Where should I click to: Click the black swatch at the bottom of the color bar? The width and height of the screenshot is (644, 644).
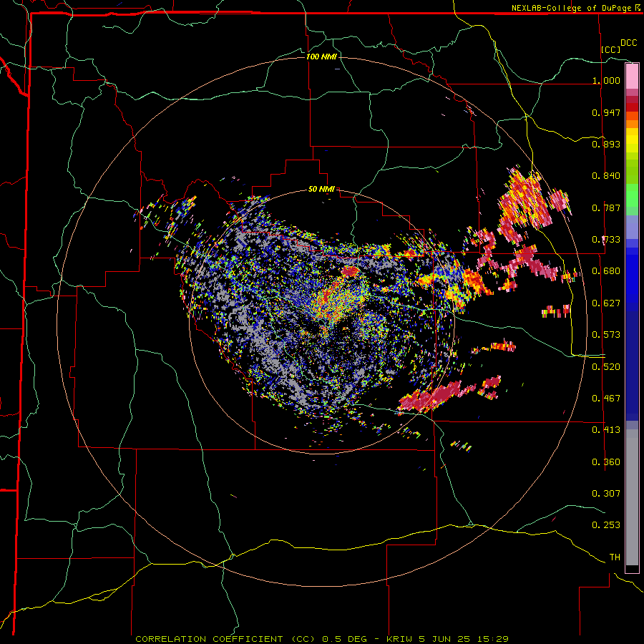click(x=632, y=569)
